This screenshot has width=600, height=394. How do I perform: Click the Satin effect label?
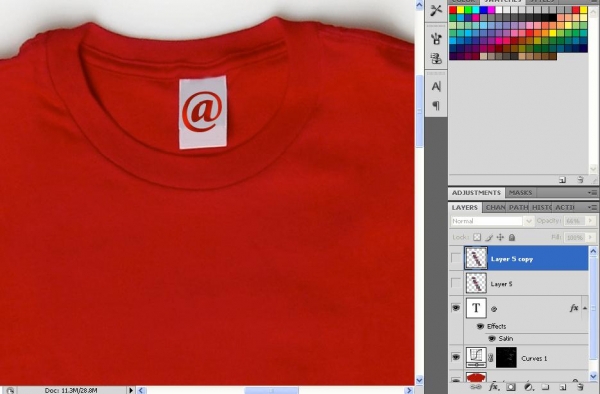click(x=506, y=339)
